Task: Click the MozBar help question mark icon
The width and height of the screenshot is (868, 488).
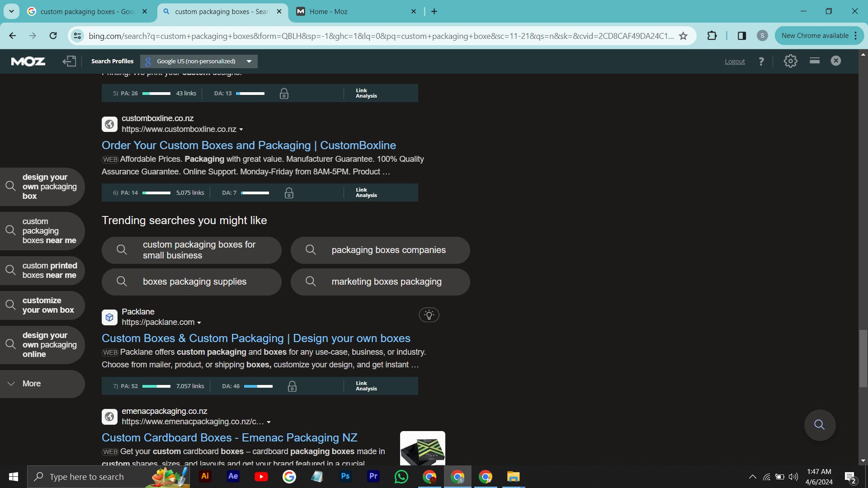Action: [761, 61]
